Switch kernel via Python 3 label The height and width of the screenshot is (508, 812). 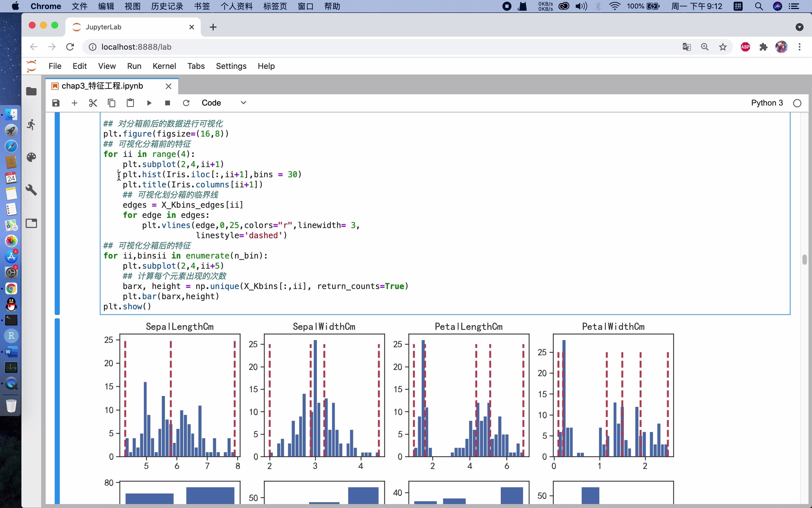point(767,103)
